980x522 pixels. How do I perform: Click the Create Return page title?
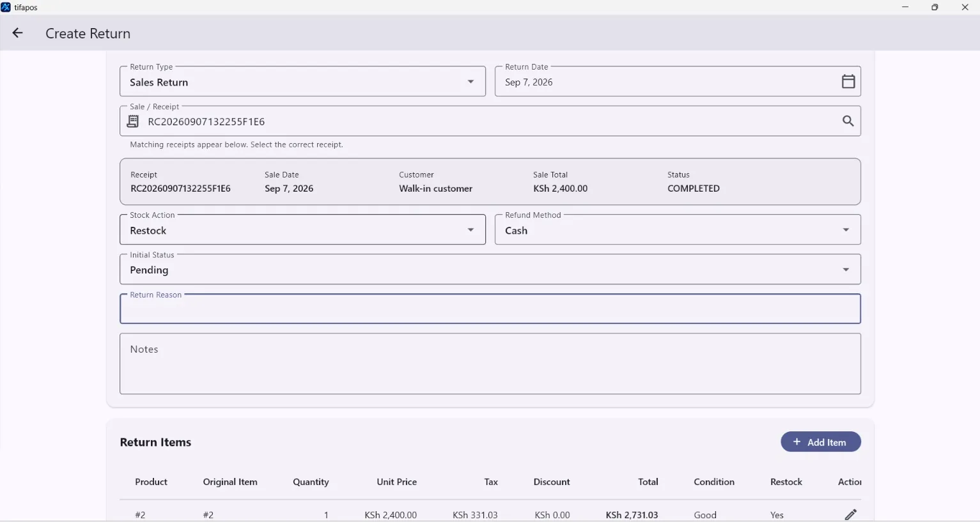coord(88,34)
